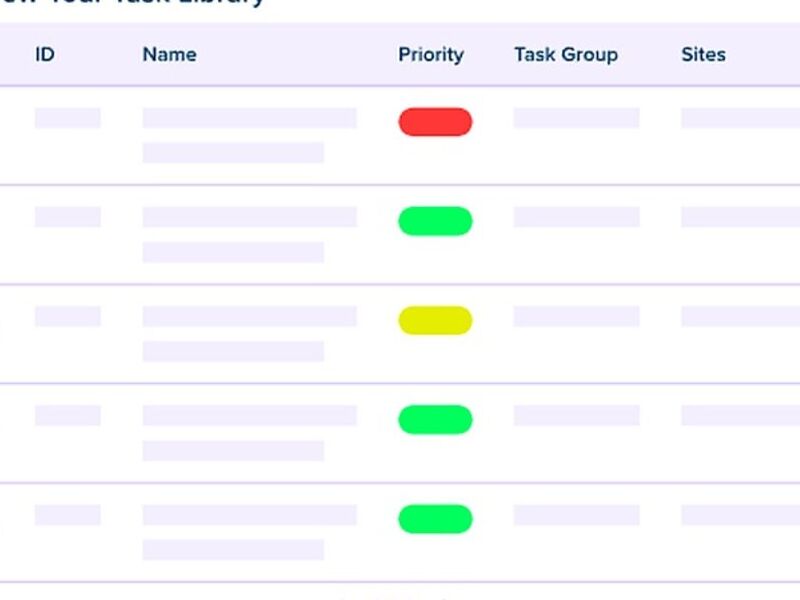Click the Sites cell in the red-priority row
The width and height of the screenshot is (800, 600).
pos(740,118)
